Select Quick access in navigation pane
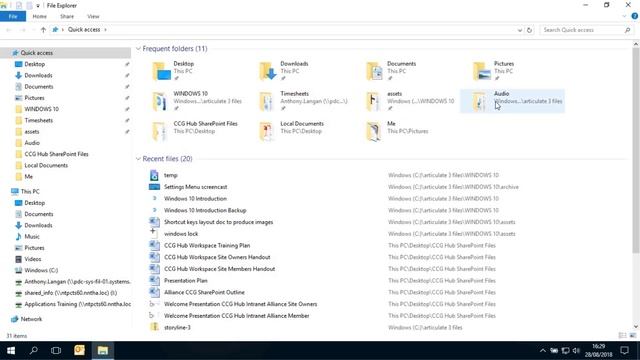The image size is (640, 360). [66, 53]
